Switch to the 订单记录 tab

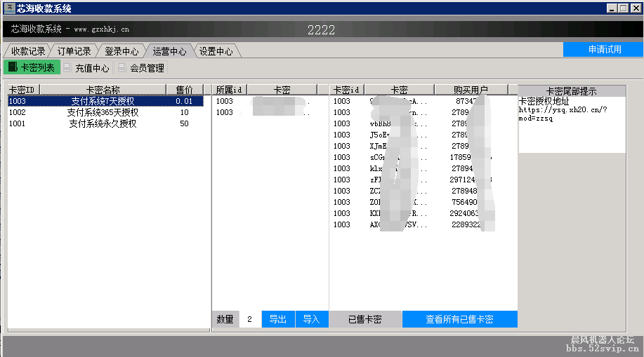(x=74, y=51)
